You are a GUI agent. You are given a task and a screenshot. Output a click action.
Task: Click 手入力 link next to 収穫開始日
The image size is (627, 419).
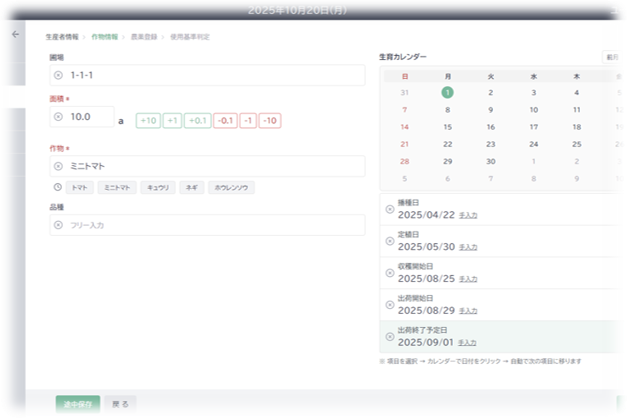click(468, 279)
